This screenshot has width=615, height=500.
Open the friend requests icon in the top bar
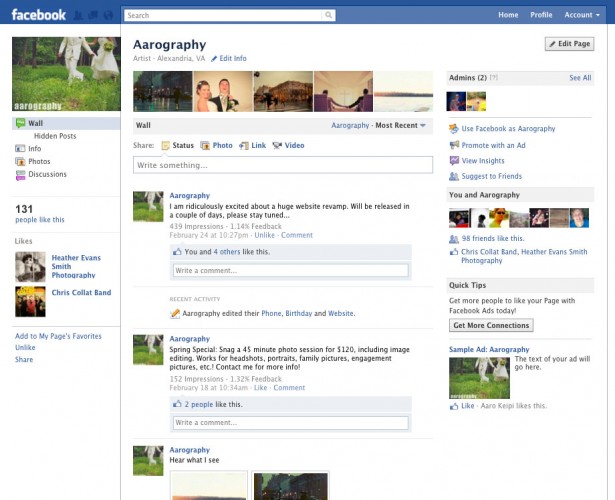[78, 15]
